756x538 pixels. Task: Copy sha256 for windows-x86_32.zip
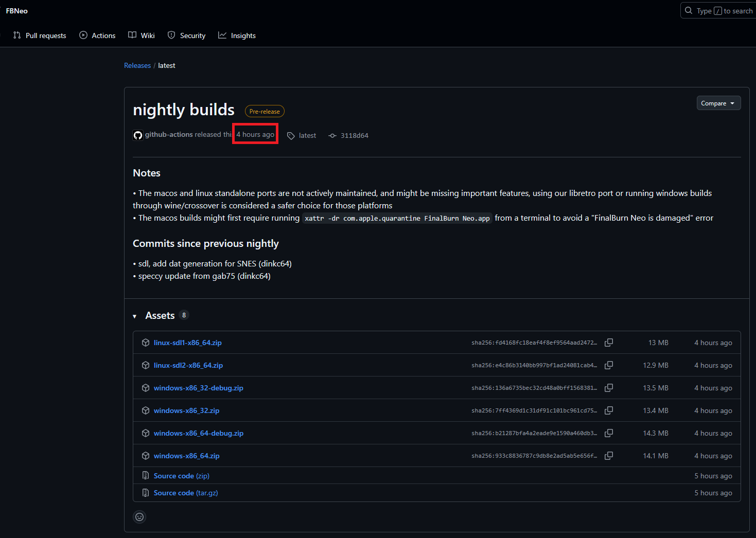point(609,410)
